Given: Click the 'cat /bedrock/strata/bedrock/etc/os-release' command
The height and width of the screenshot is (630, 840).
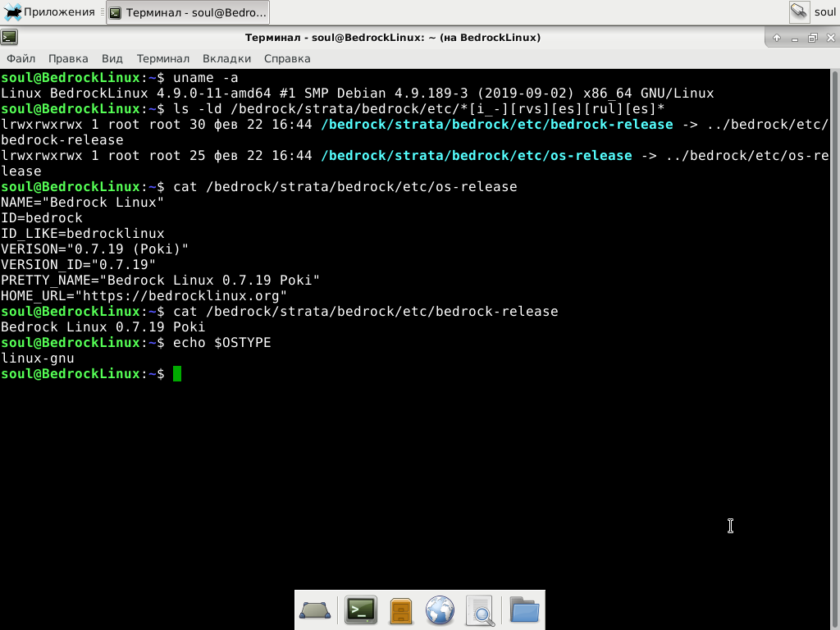Looking at the screenshot, I should [x=345, y=186].
